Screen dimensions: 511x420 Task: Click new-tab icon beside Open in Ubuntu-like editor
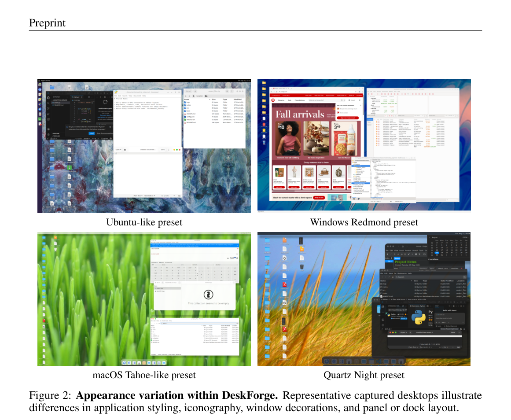[125, 150]
